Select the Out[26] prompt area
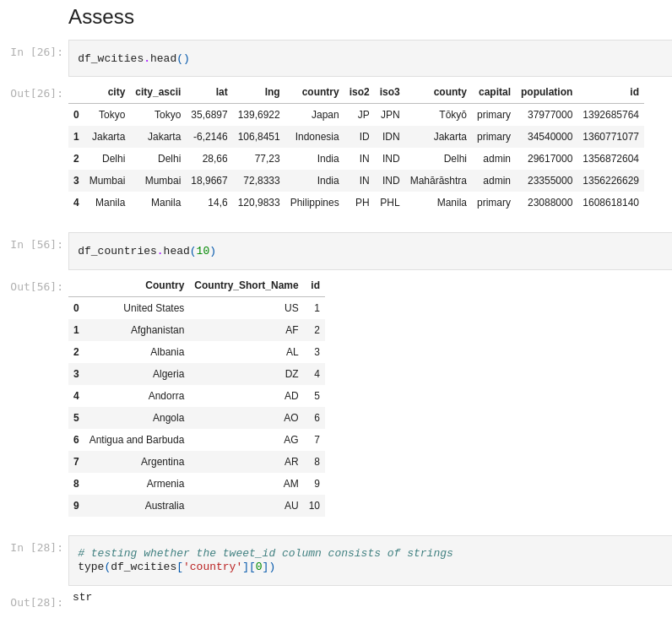Screen dimensions: 672x618 36,94
